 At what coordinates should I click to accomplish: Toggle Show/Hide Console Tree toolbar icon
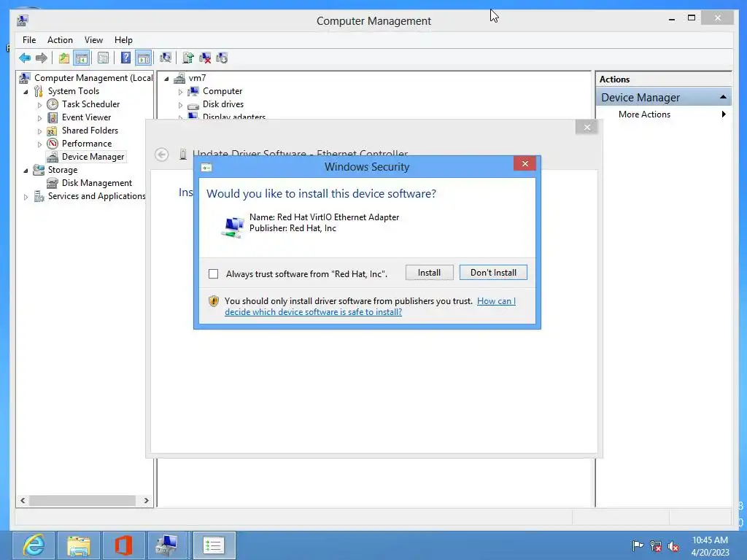click(x=82, y=58)
